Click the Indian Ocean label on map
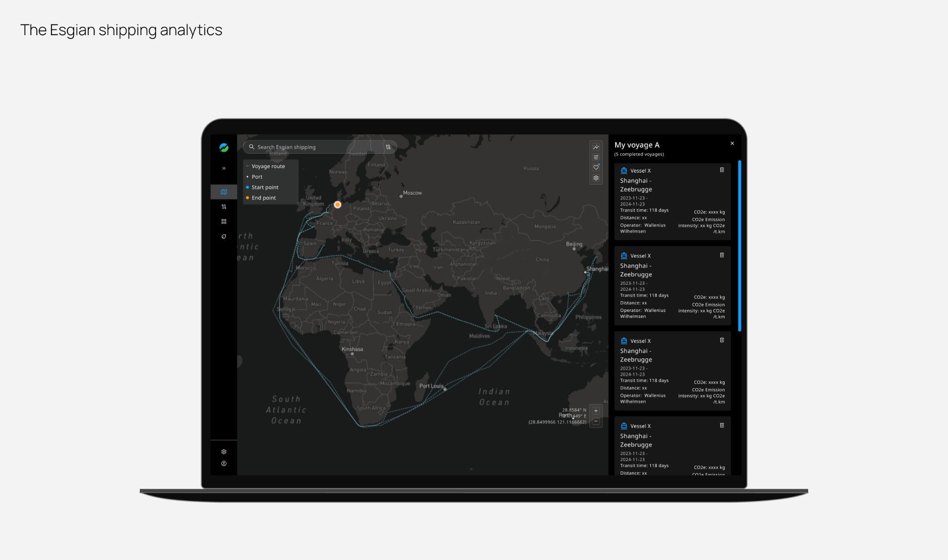This screenshot has width=948, height=560. pos(494,397)
